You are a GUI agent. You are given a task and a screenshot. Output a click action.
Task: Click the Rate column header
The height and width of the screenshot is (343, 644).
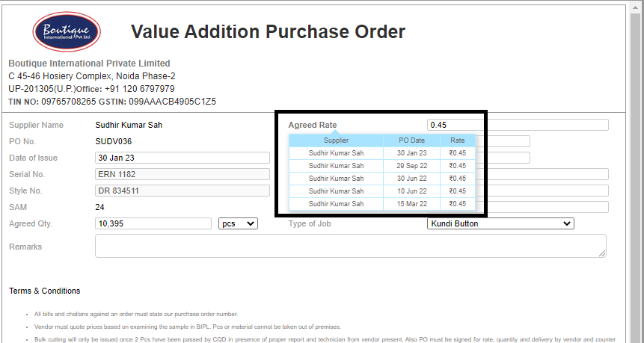458,140
